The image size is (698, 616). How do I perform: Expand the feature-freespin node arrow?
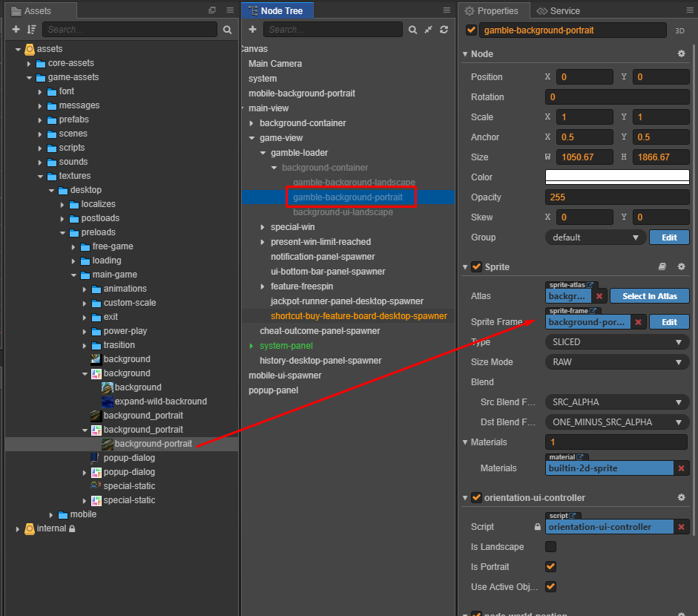(x=263, y=286)
